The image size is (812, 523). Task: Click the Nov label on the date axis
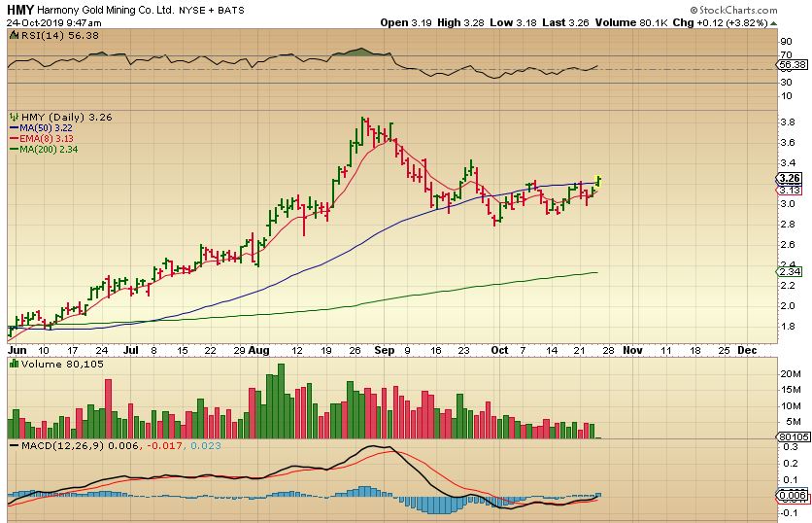coord(632,350)
